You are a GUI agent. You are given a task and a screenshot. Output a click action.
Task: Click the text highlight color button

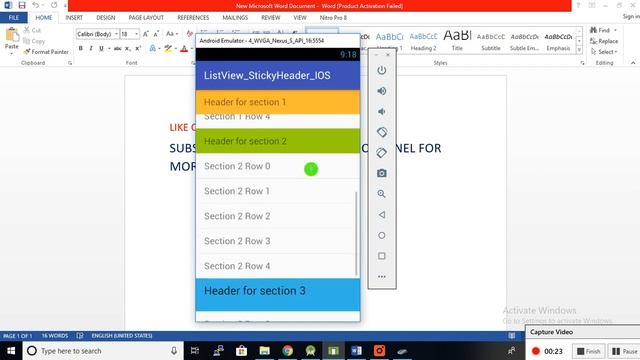pos(168,49)
